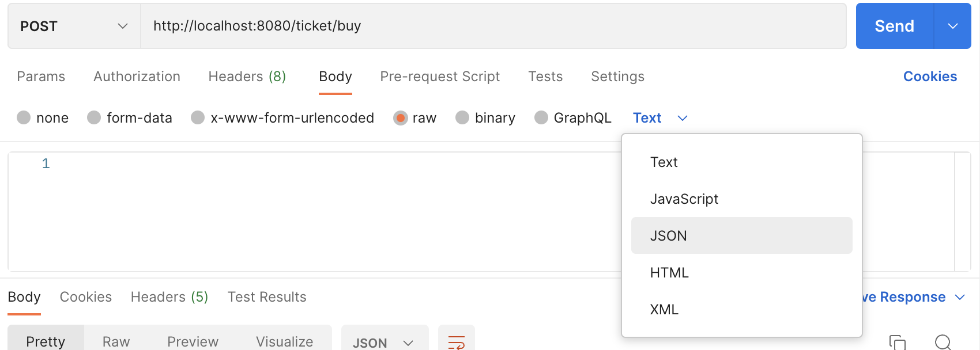Copy the response body with the copy icon
Viewport: 980px width, 350px height.
coord(897,342)
